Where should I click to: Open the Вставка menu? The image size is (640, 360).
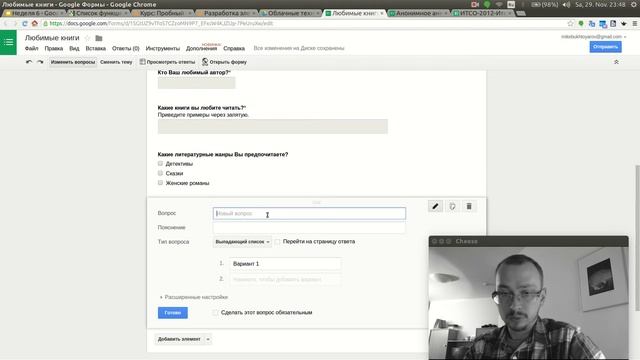96,48
